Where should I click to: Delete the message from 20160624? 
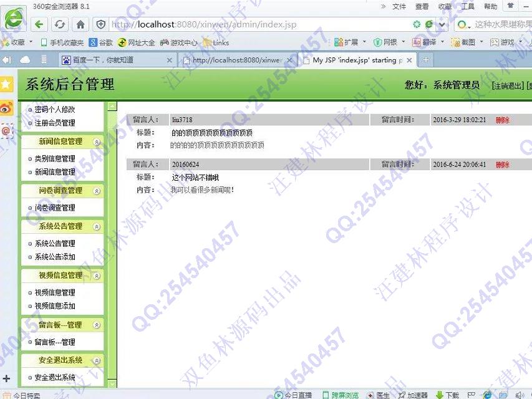click(503, 165)
